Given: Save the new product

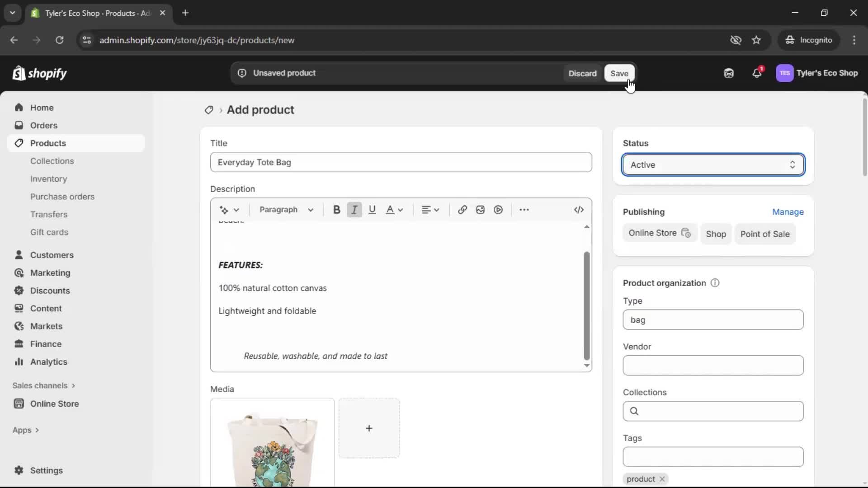Looking at the screenshot, I should click(x=619, y=73).
